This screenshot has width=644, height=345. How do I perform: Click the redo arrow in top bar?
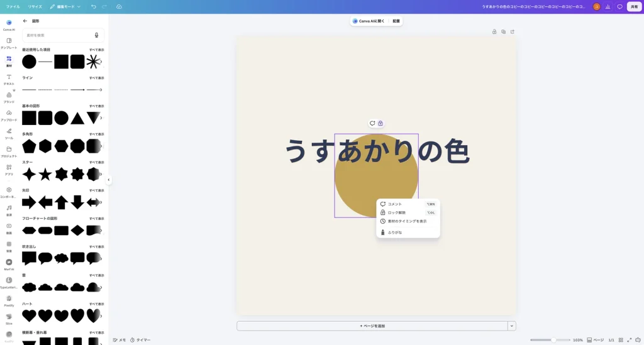pyautogui.click(x=104, y=6)
